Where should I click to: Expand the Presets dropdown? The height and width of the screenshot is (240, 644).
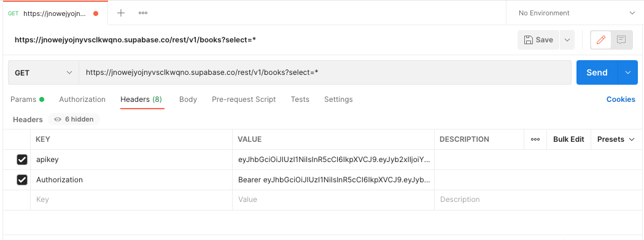616,139
